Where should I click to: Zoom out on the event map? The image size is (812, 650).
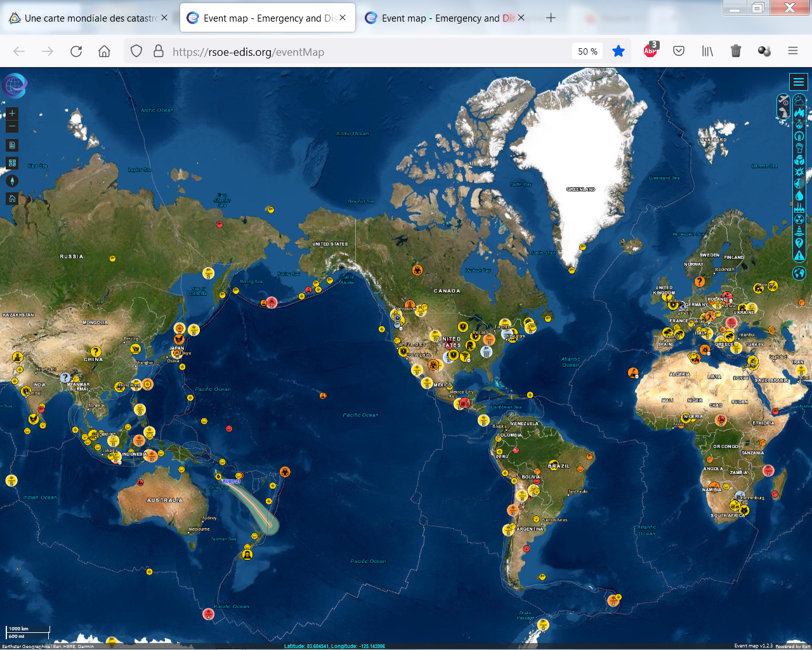pos(12,127)
